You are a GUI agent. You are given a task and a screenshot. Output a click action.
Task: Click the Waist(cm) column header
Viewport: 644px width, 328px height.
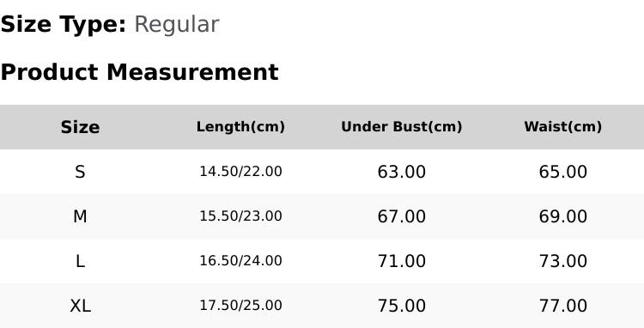pyautogui.click(x=562, y=127)
